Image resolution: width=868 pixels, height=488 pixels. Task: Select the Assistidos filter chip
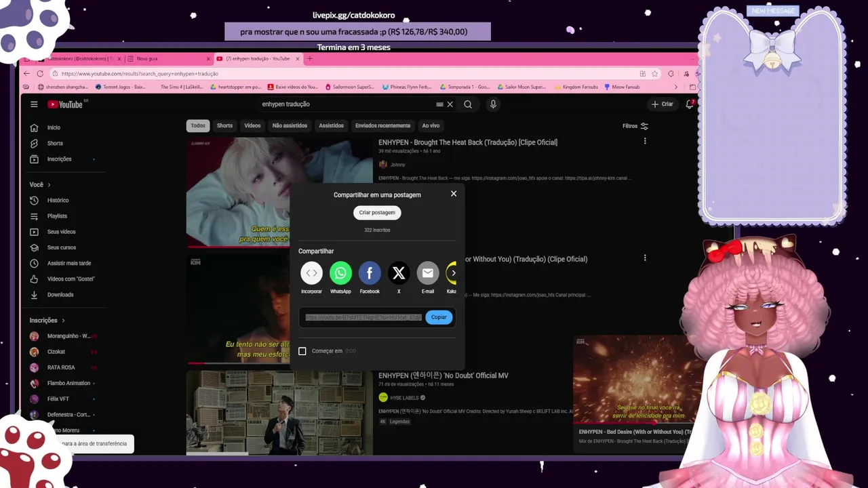(x=331, y=125)
